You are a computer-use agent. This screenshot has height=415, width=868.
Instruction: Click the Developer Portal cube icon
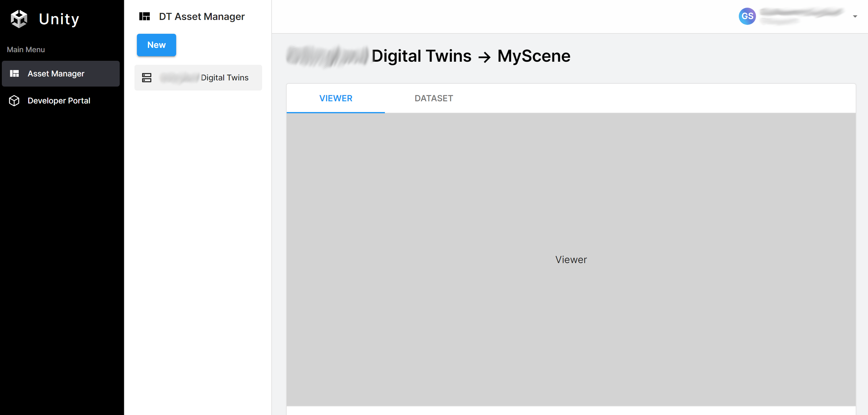tap(14, 100)
